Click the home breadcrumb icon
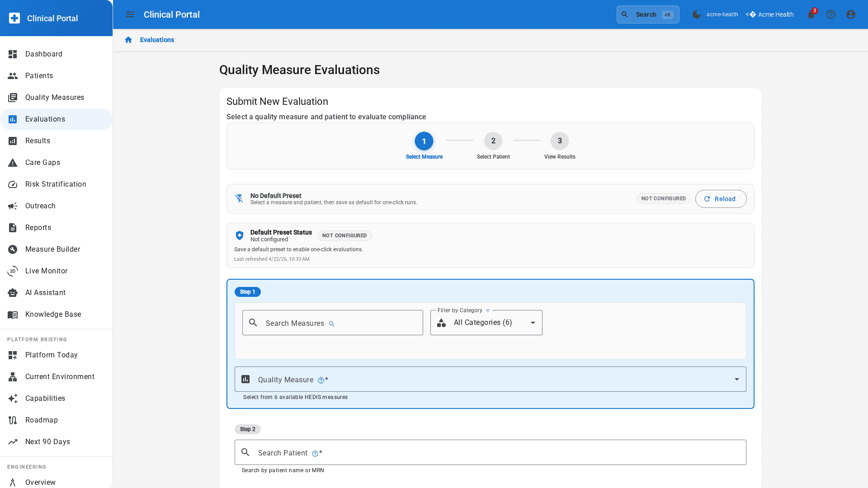The width and height of the screenshot is (868, 488). (x=128, y=40)
